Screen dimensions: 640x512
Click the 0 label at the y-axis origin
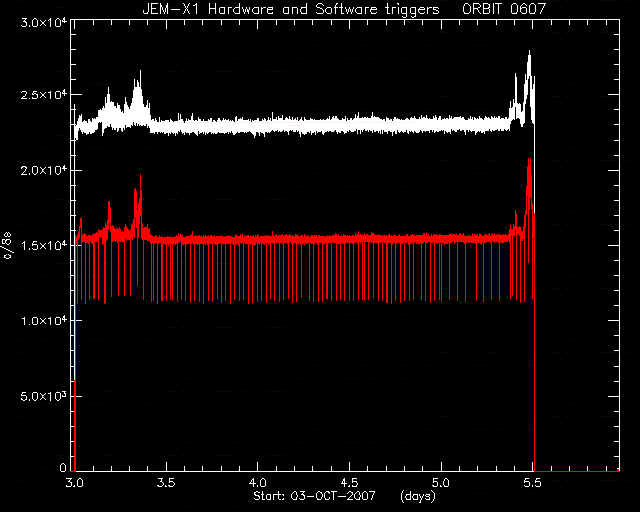[x=63, y=467]
